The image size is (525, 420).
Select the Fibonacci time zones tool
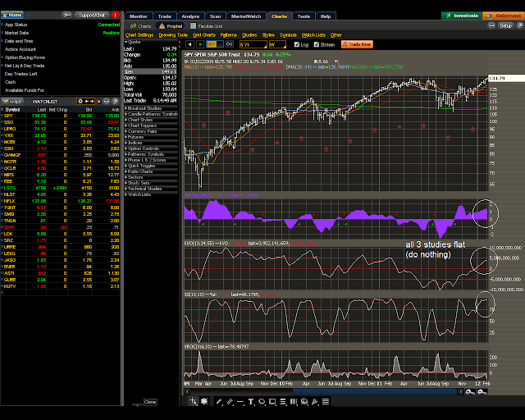coord(294,402)
